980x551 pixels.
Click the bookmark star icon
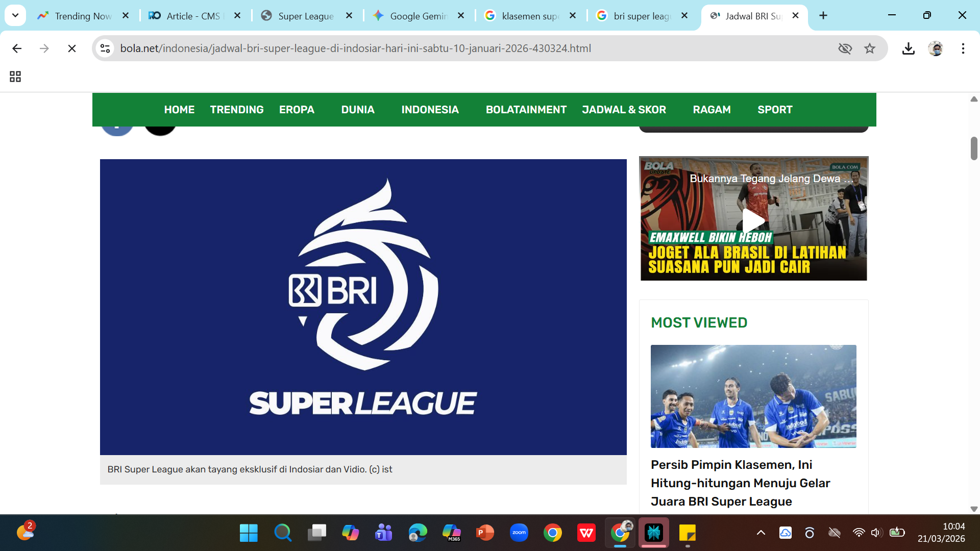pyautogui.click(x=870, y=48)
